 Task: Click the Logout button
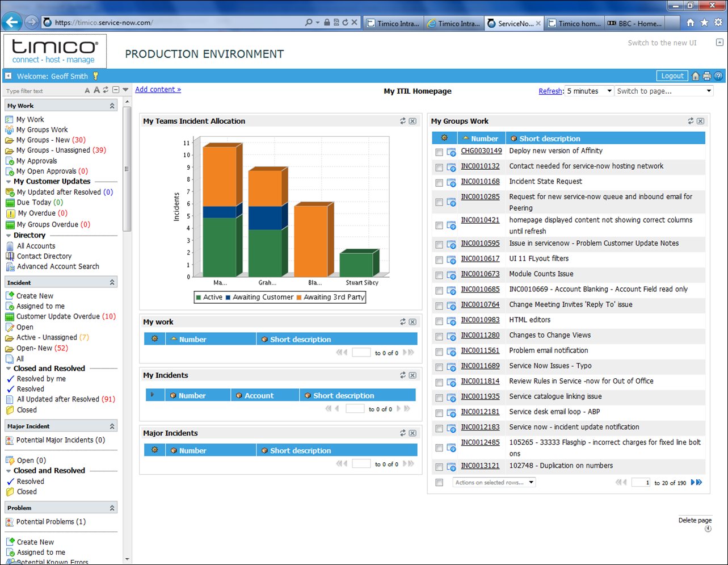tap(672, 76)
